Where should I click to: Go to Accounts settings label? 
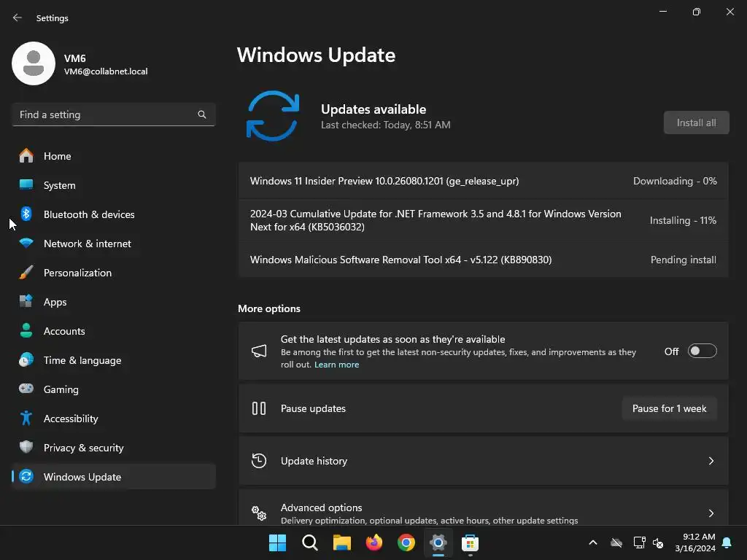pyautogui.click(x=64, y=331)
